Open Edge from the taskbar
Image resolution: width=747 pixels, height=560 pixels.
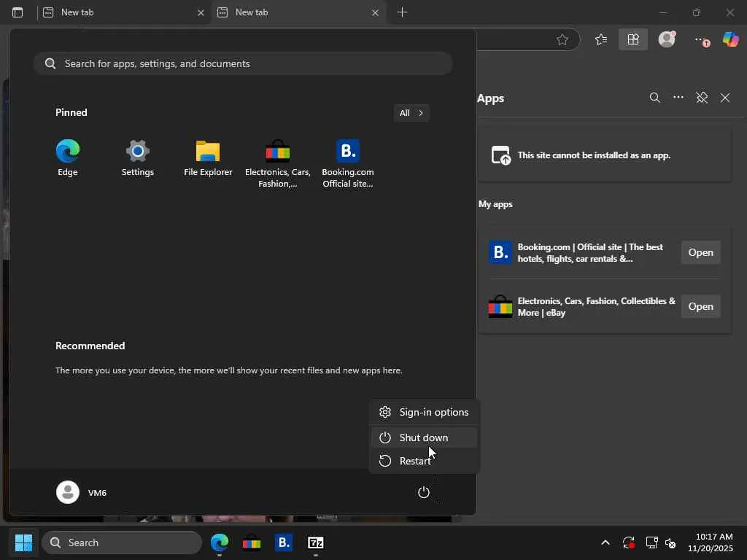click(x=220, y=542)
